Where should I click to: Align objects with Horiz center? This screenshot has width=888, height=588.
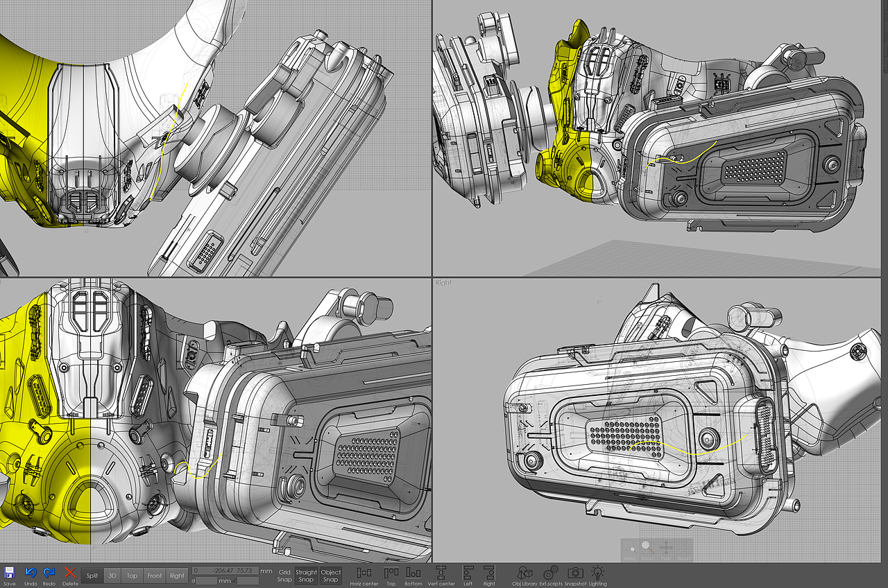point(364,576)
